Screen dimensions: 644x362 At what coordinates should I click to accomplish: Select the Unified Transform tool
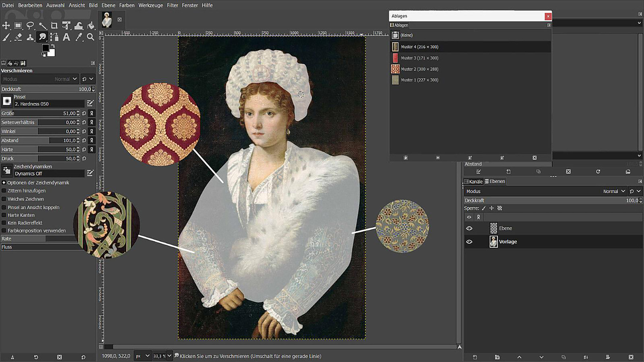pos(66,26)
